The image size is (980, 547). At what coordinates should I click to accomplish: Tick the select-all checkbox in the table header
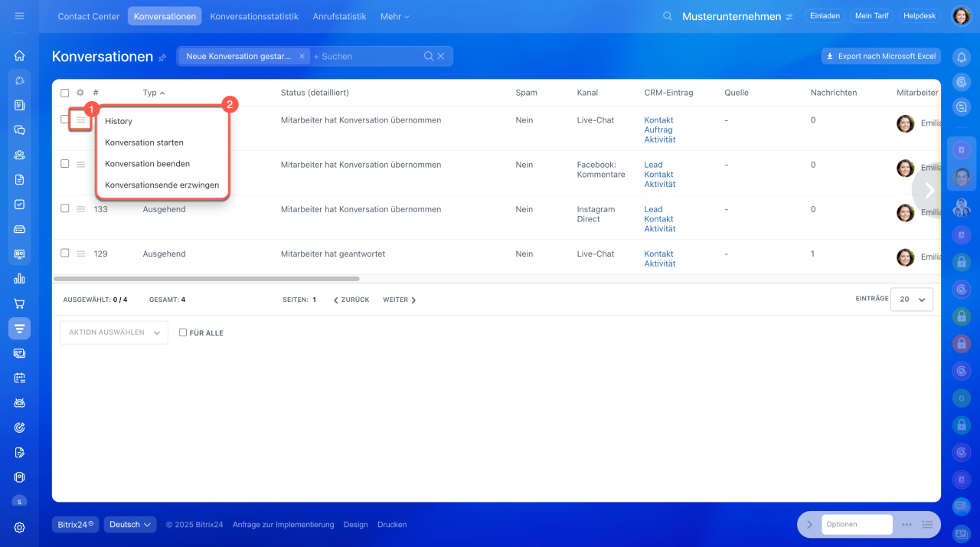[x=64, y=93]
